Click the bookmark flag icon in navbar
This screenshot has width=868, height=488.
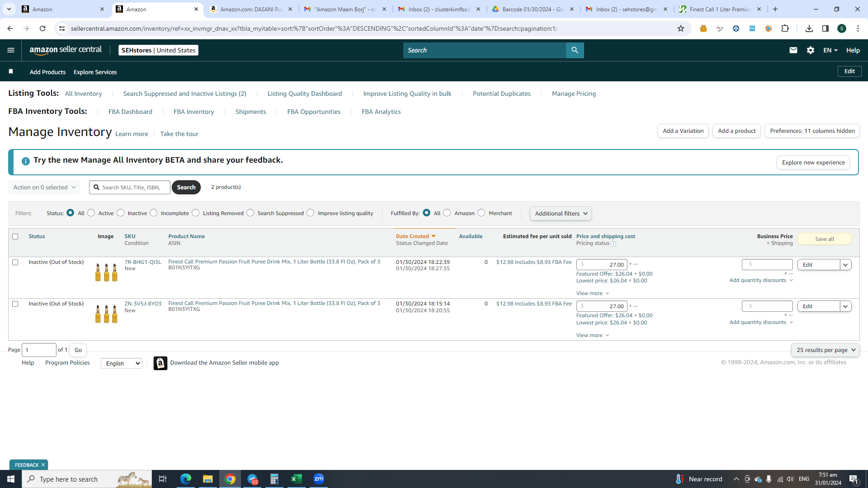(11, 71)
